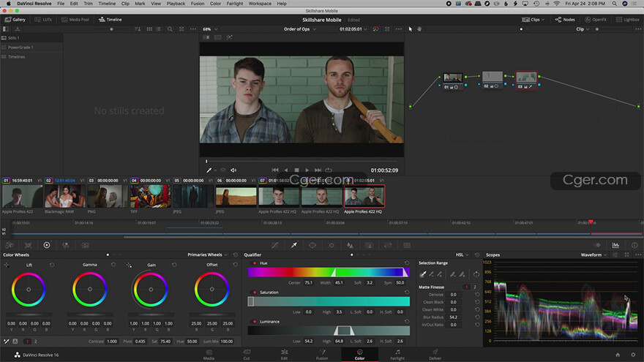Toggle the Timeline panel button

click(x=110, y=19)
